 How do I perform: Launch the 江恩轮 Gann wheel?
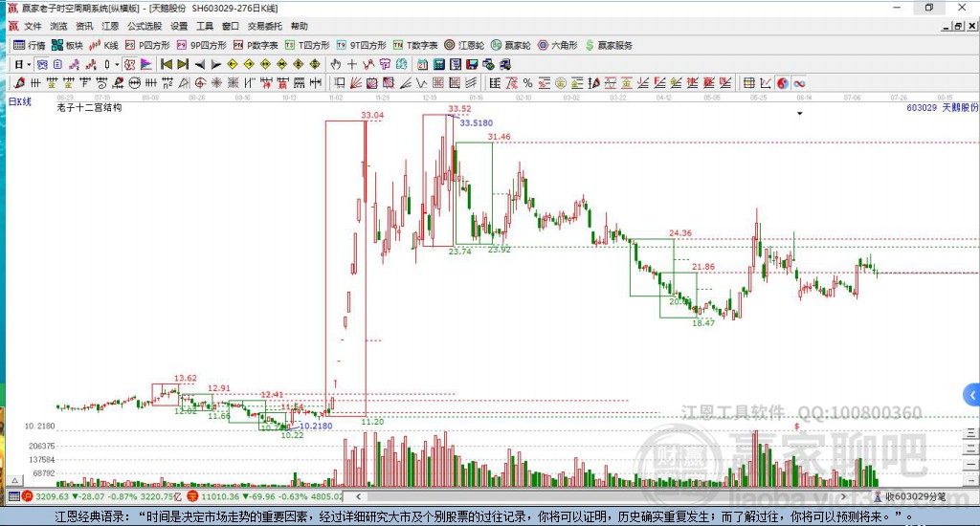pyautogui.click(x=464, y=45)
